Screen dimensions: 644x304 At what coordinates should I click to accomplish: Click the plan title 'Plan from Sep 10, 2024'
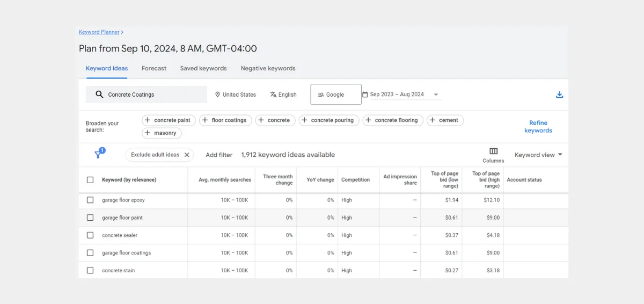coord(168,48)
